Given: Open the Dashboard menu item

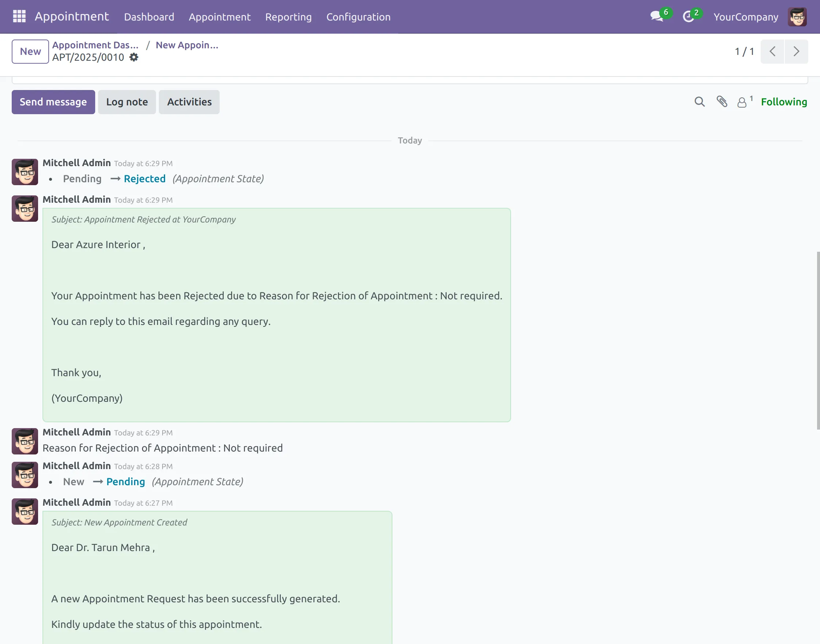Looking at the screenshot, I should pyautogui.click(x=149, y=17).
